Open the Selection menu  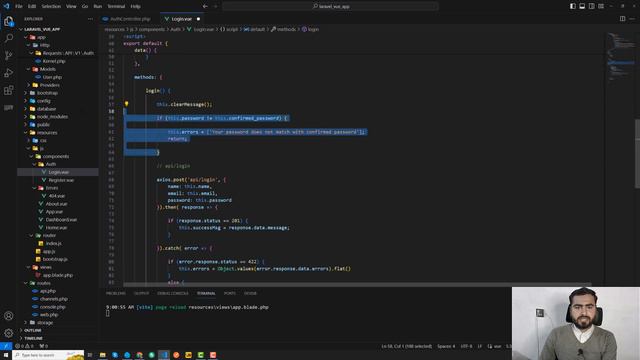pyautogui.click(x=51, y=6)
